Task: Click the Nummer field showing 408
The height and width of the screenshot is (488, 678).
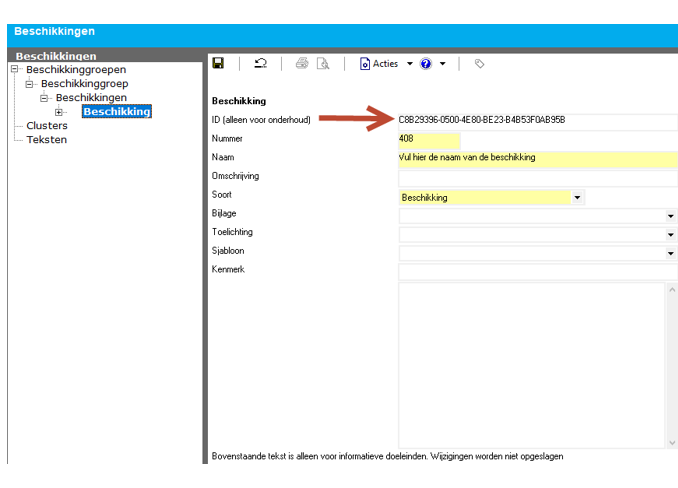Action: [428, 139]
